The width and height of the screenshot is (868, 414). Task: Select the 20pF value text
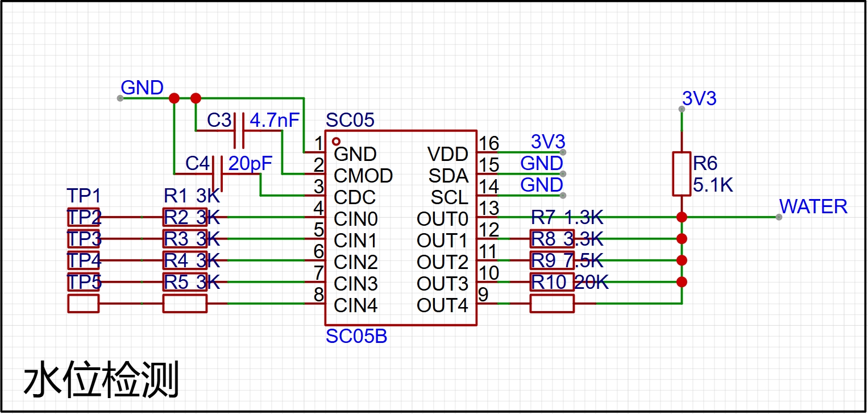pos(250,164)
